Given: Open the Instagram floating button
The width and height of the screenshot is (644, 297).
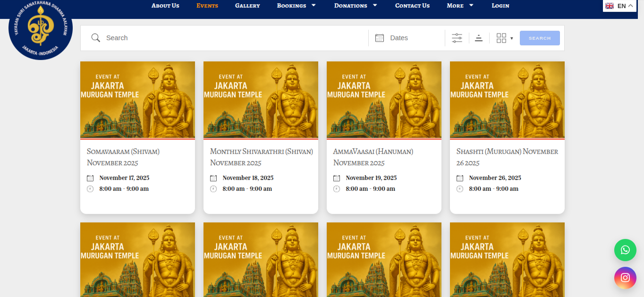Looking at the screenshot, I should [625, 278].
